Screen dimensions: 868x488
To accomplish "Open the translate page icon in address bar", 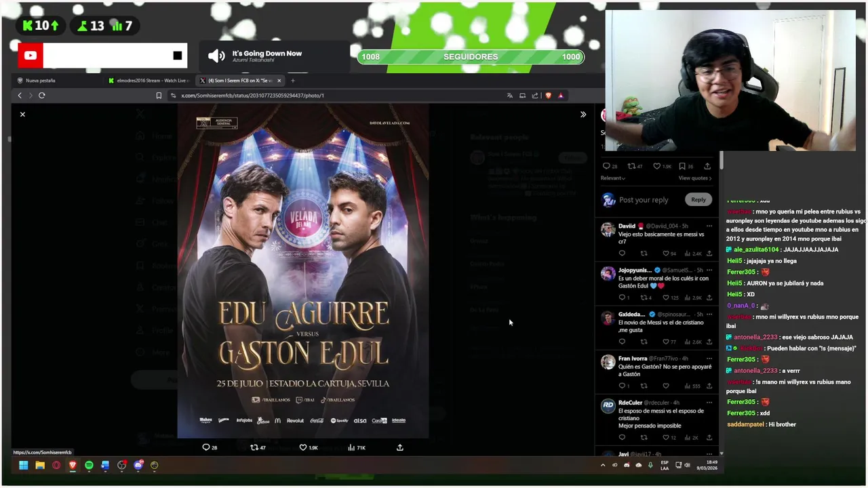I will click(x=510, y=96).
